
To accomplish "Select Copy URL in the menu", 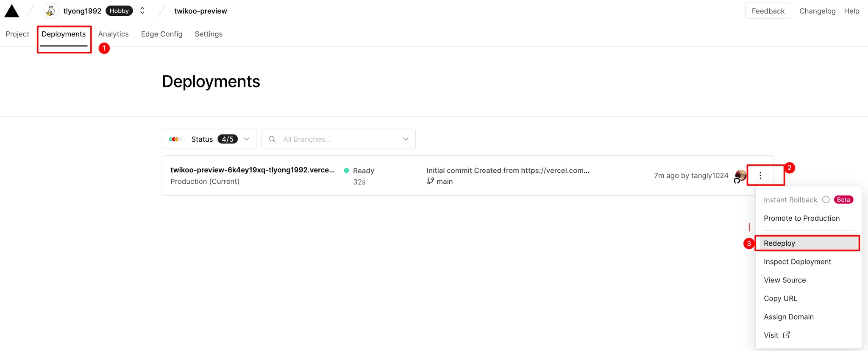I will coord(780,298).
